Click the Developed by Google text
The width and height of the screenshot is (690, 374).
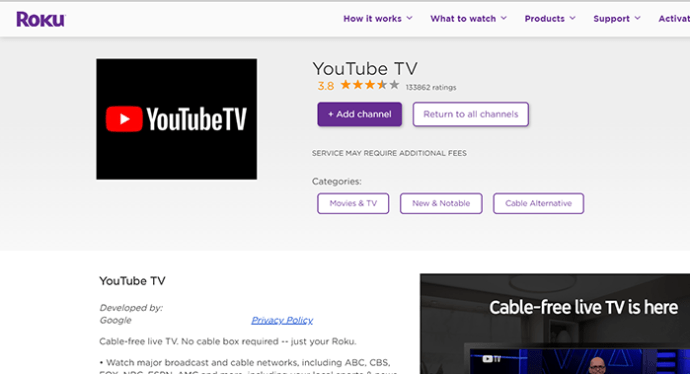131,314
